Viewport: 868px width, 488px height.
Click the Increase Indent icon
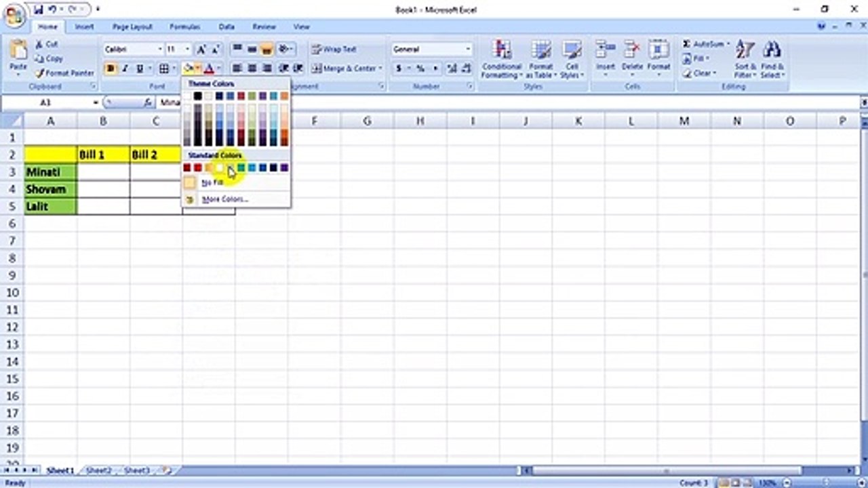(298, 68)
